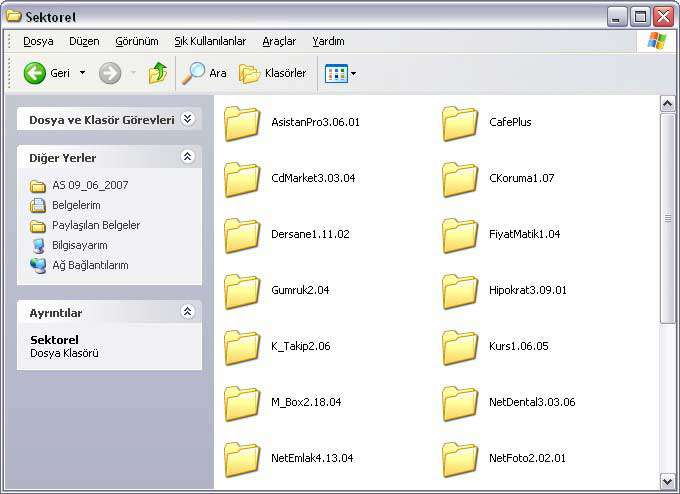680x494 pixels.
Task: Click the CdMarket3.03.04 folder name
Action: (x=313, y=178)
